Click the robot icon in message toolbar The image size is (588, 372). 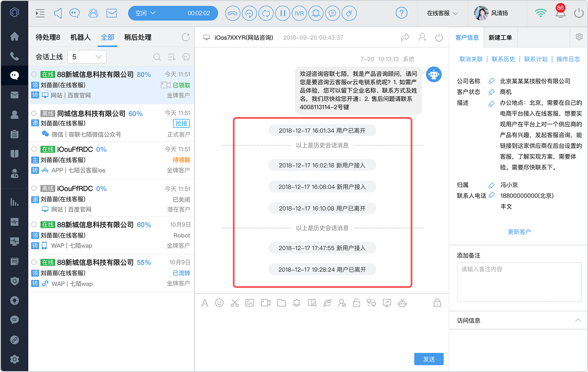[403, 303]
